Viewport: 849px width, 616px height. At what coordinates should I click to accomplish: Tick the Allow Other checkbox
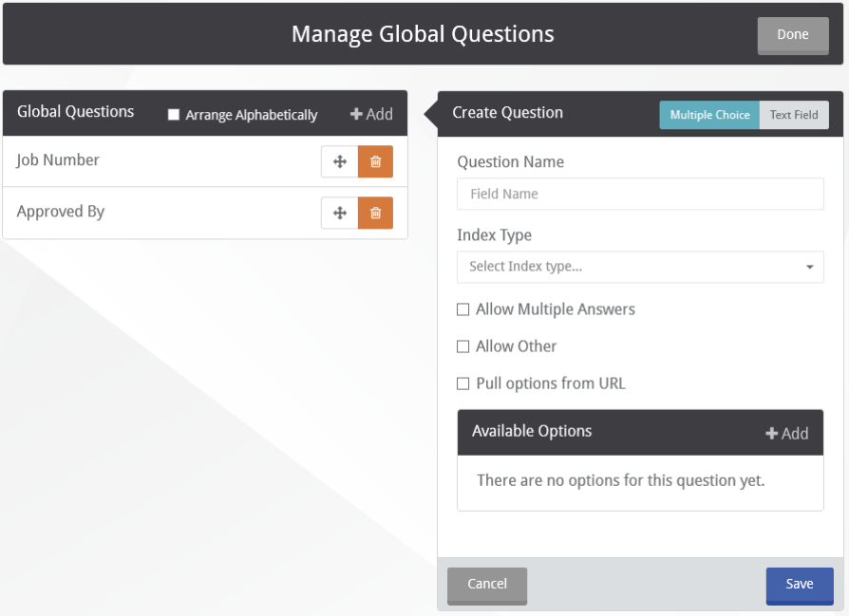pos(462,346)
